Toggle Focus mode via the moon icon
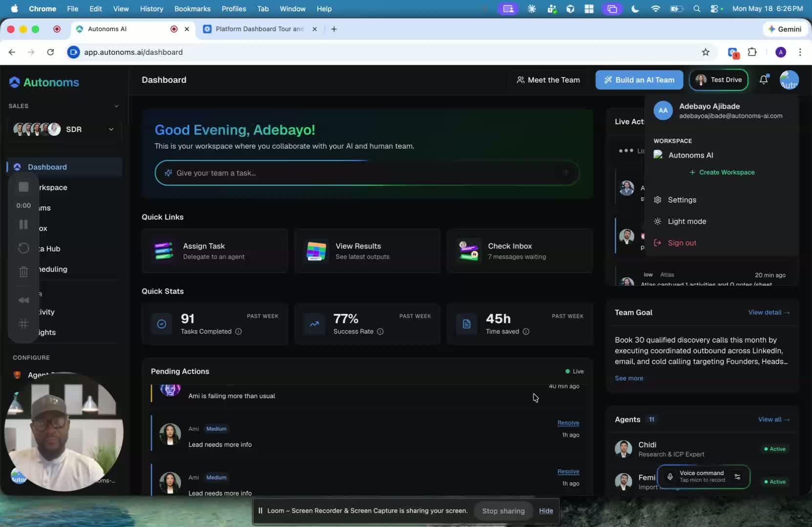Screen dimensions: 812x527 coord(635,9)
